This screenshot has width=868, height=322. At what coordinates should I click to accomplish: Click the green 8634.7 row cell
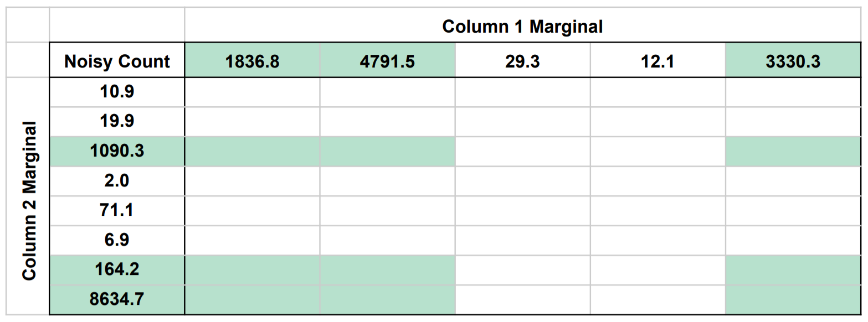(117, 299)
